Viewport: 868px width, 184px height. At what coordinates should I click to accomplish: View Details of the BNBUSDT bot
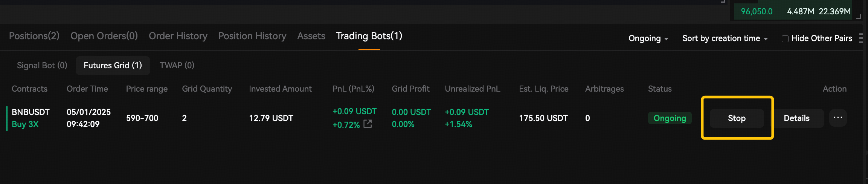point(796,118)
